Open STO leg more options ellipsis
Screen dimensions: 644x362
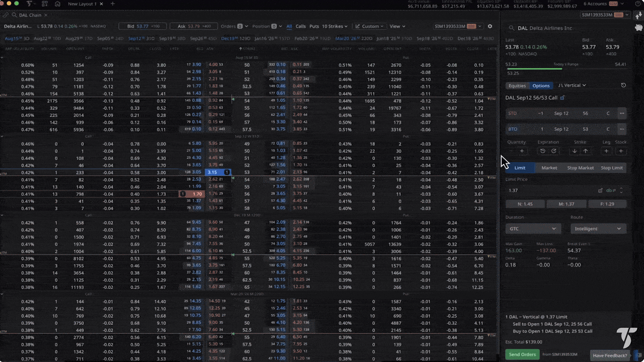622,113
